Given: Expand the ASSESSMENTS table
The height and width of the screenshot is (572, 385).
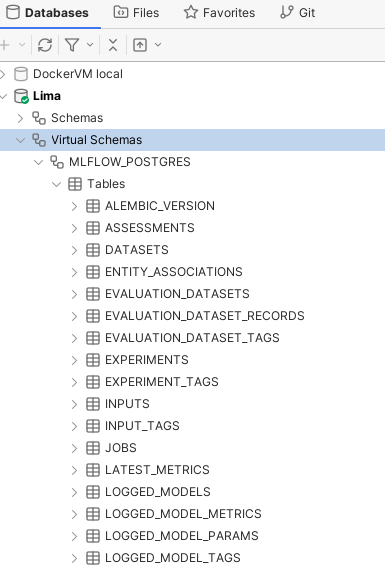Looking at the screenshot, I should [74, 228].
